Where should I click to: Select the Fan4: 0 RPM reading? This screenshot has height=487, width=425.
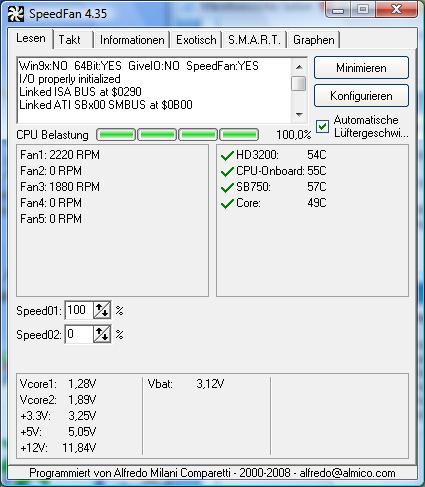click(51, 203)
